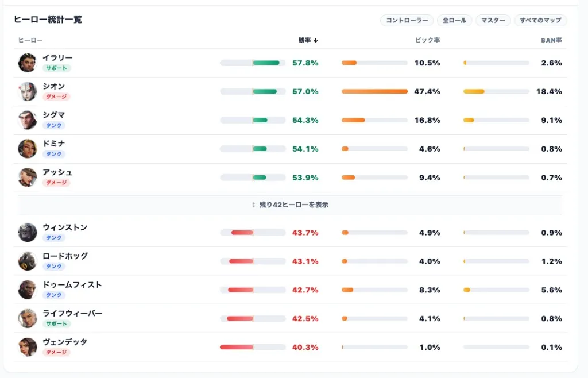The height and width of the screenshot is (378, 588).
Task: Select the ヴェンデッタ hero name
Action: pos(65,342)
